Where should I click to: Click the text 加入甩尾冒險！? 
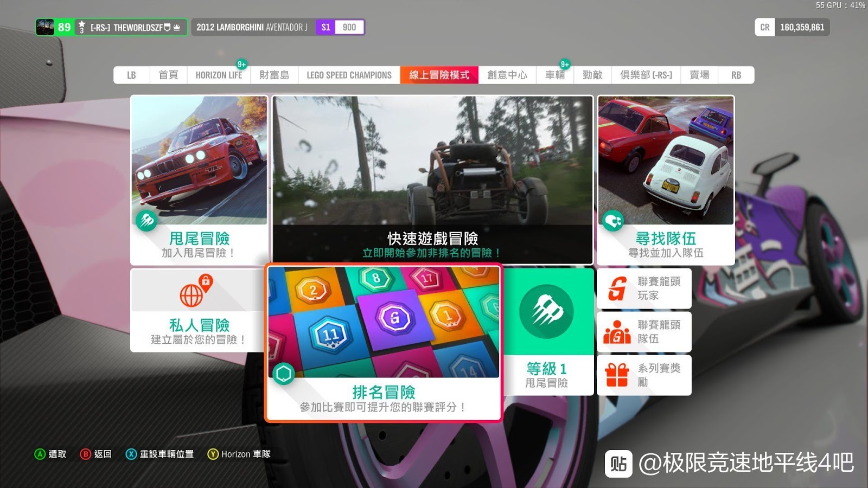(199, 253)
